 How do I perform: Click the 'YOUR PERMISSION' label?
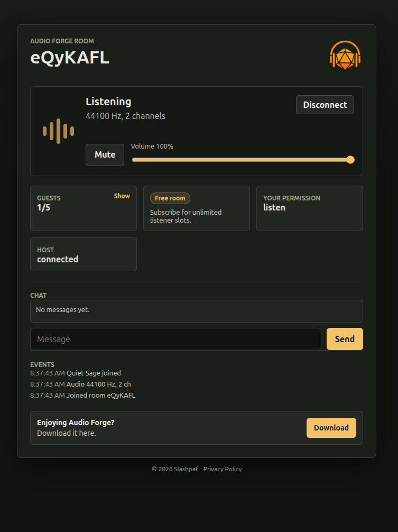click(292, 198)
